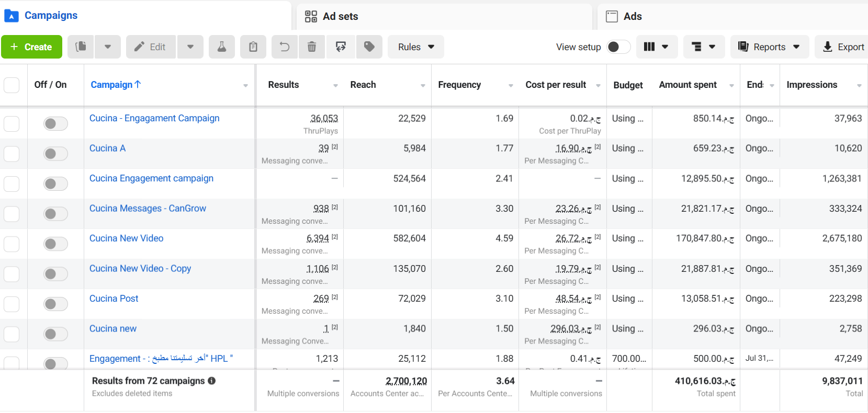Turn on the Cucina A campaign toggle
Viewport: 868px width, 413px height.
[55, 154]
